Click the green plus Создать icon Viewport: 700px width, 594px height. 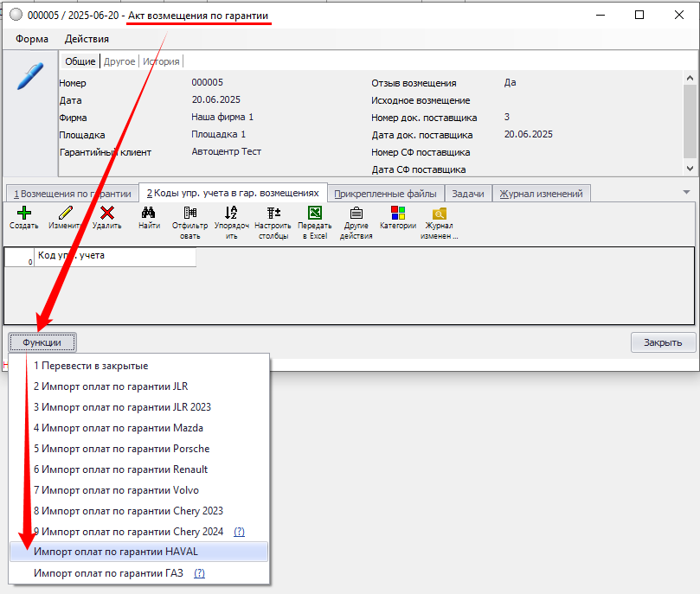tap(23, 213)
